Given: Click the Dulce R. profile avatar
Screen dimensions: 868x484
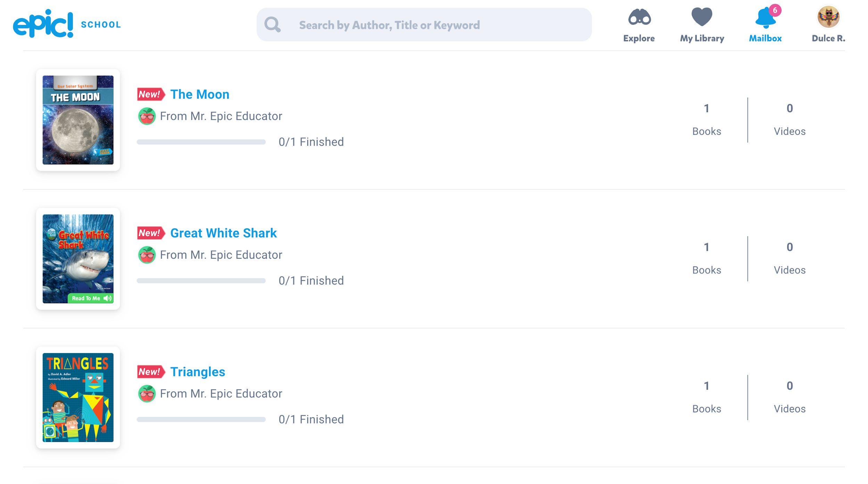Looking at the screenshot, I should coord(828,17).
